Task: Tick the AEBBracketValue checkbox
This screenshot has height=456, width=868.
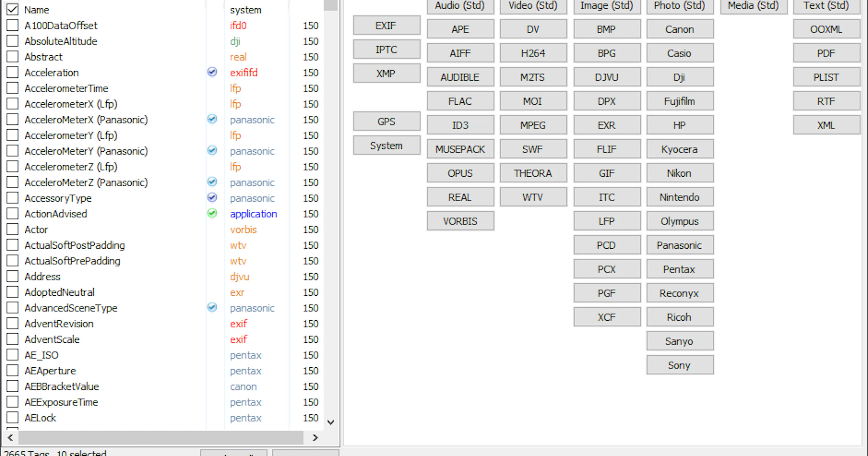Action: [12, 386]
